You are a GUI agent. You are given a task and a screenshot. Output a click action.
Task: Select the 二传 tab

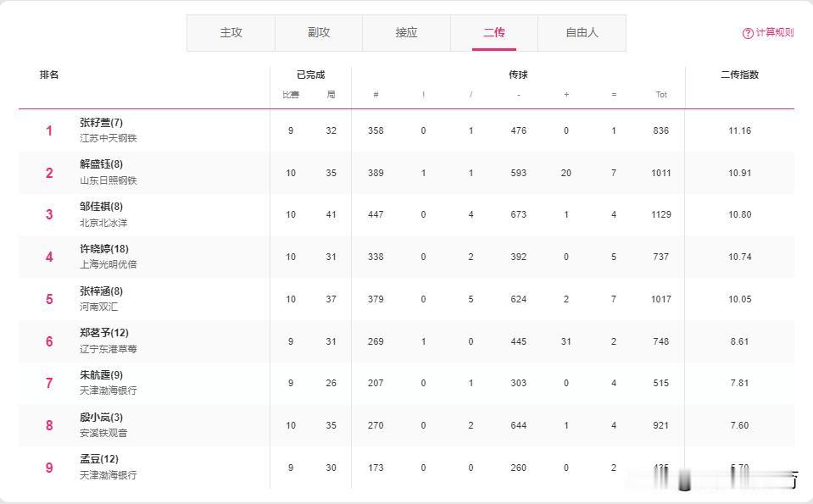[494, 33]
